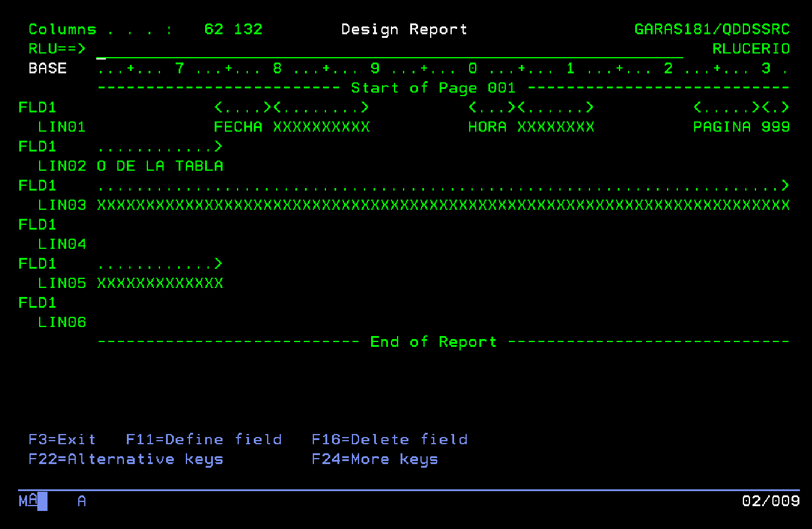This screenshot has height=529, width=812.
Task: Click the FECHA constant text
Action: coord(238,127)
